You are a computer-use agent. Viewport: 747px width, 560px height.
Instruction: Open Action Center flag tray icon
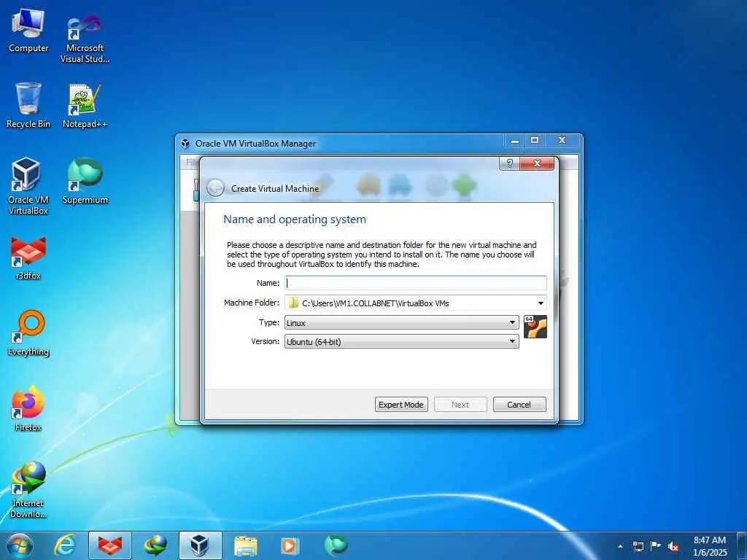tap(656, 546)
